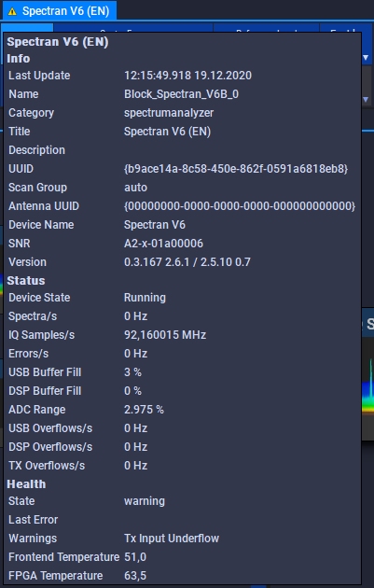
Task: Click the Last Update value 12:15:49.918 19.12.2020
Action: click(187, 76)
